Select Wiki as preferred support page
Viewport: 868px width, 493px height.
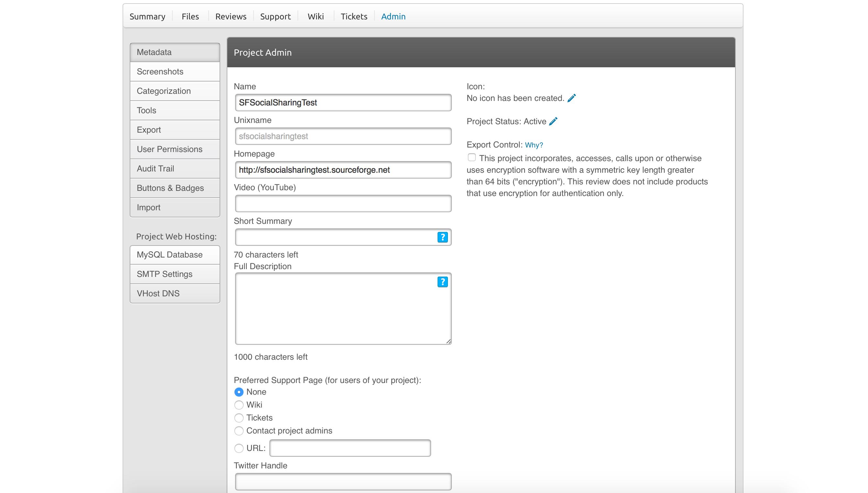coord(239,405)
